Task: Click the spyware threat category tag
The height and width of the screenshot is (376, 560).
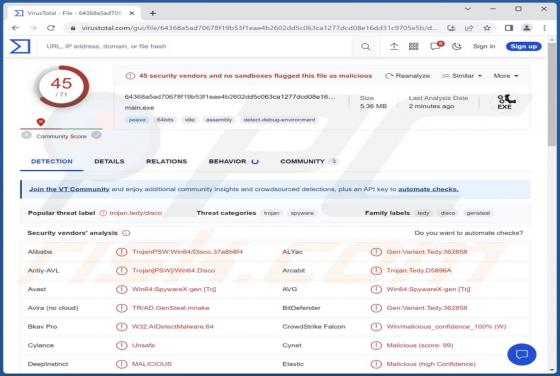Action: pyautogui.click(x=302, y=213)
